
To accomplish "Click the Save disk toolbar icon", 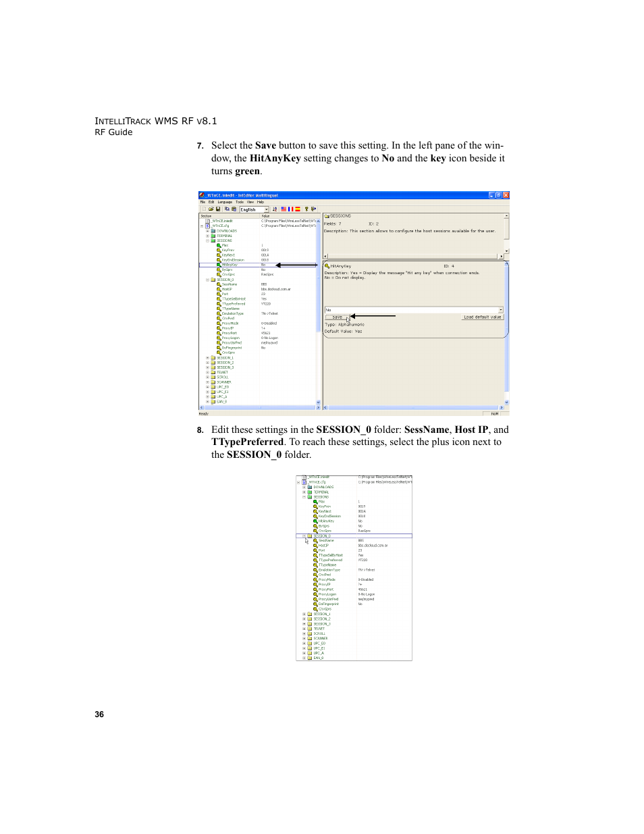I will pyautogui.click(x=218, y=209).
